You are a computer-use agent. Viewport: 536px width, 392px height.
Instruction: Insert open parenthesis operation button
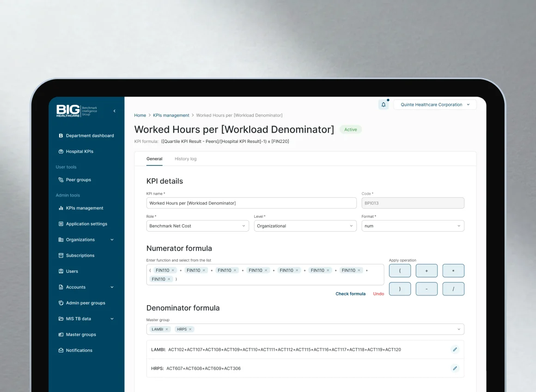point(400,270)
